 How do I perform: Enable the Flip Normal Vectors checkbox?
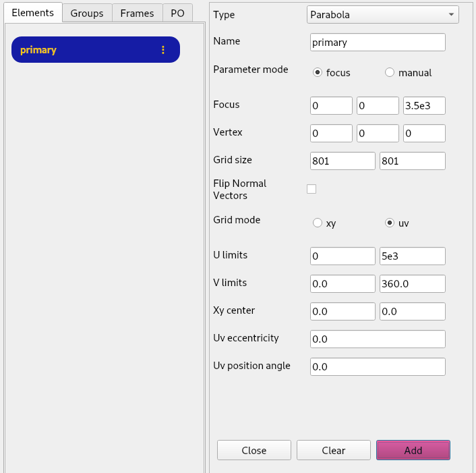pyautogui.click(x=311, y=190)
